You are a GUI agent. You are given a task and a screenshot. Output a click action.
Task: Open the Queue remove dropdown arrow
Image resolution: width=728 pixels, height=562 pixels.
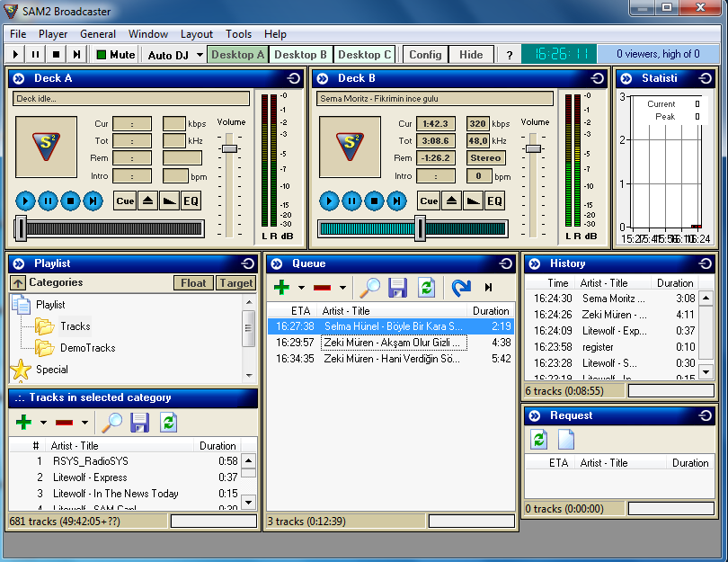point(342,288)
